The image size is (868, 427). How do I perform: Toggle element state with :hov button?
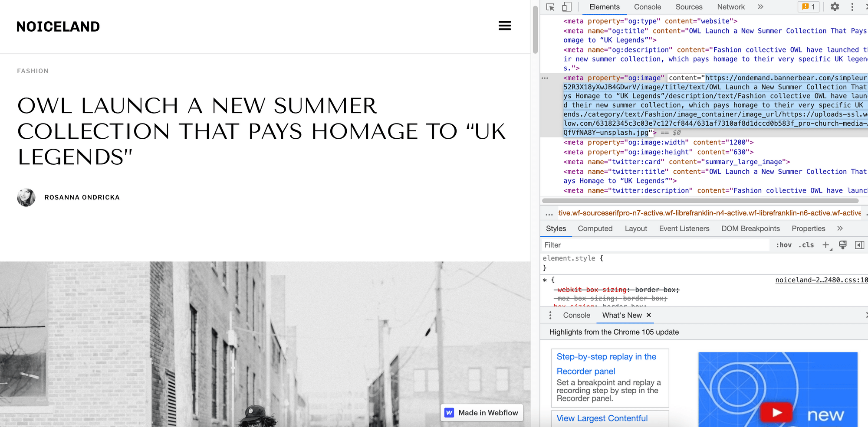(784, 245)
